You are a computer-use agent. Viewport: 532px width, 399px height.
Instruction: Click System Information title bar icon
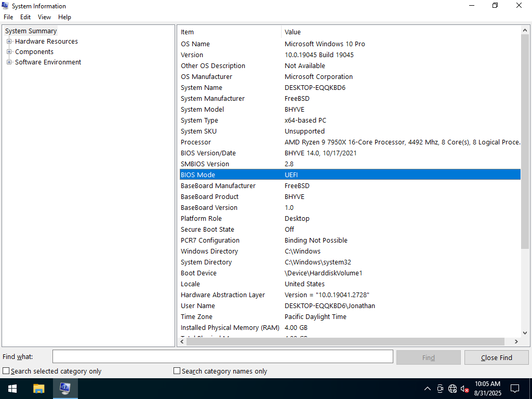pyautogui.click(x=5, y=6)
